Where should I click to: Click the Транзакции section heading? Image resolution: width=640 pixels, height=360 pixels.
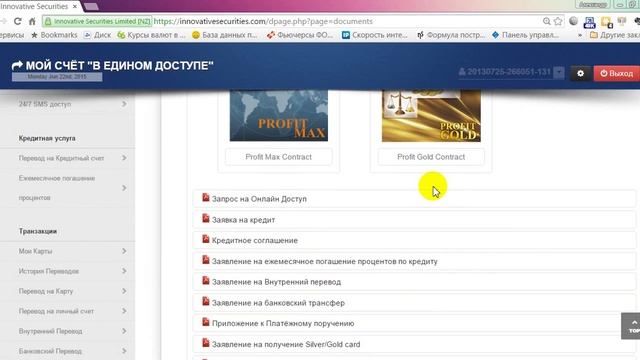coord(38,231)
